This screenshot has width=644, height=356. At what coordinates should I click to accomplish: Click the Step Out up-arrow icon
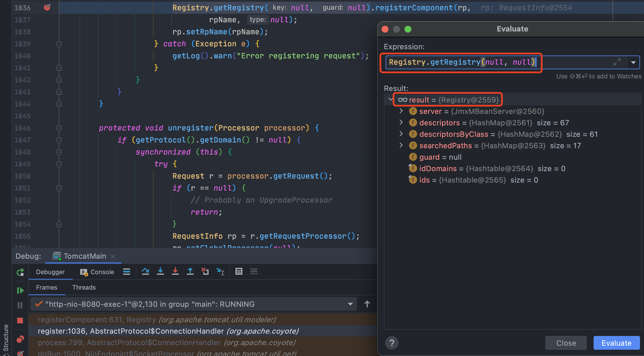coord(190,271)
